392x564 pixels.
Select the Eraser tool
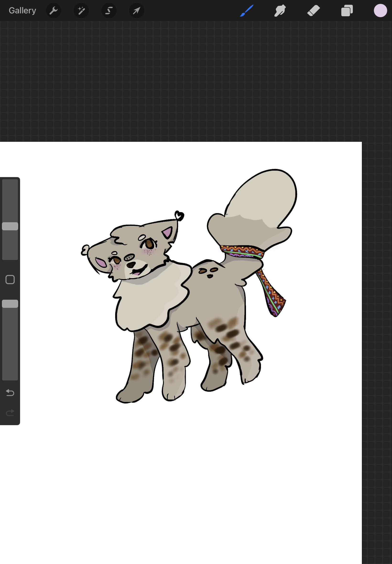(x=314, y=11)
